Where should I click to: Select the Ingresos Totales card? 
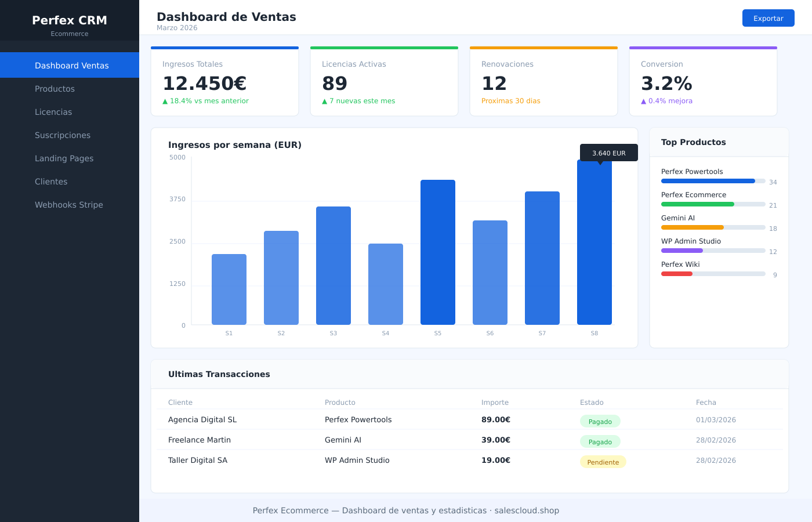point(224,82)
